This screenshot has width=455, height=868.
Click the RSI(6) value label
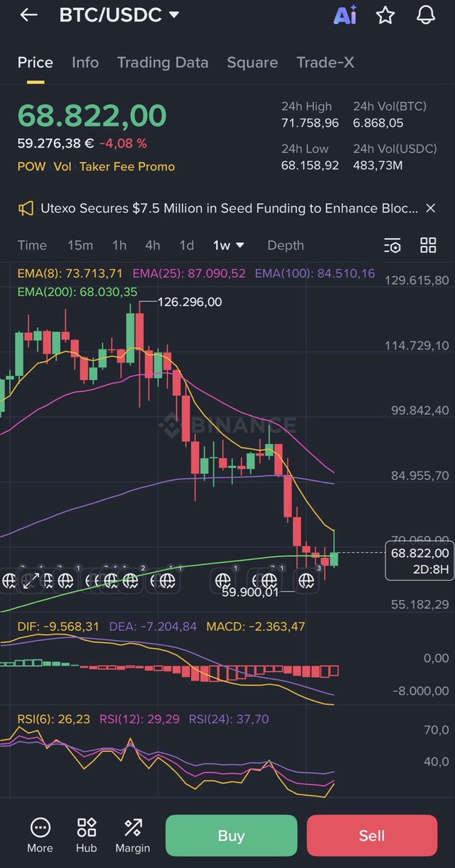(x=54, y=719)
